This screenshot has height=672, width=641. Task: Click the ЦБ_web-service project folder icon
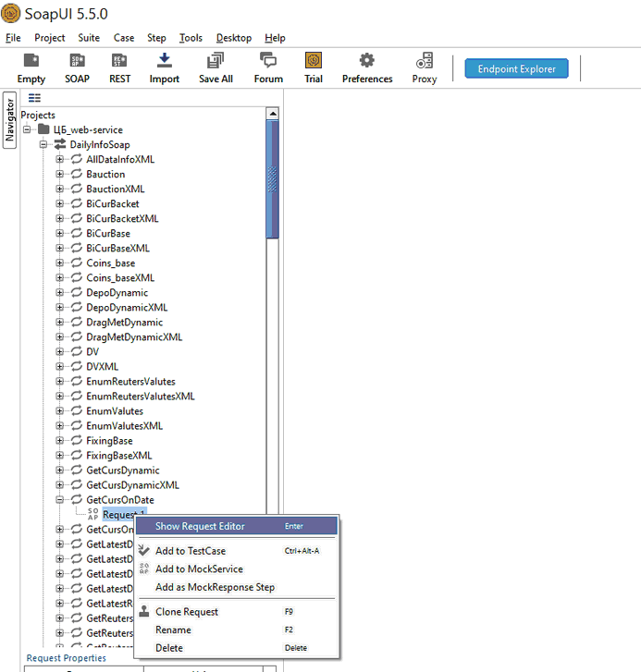pyautogui.click(x=43, y=129)
